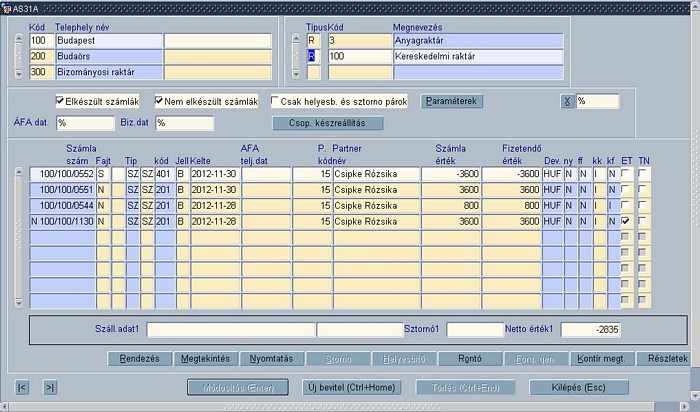Image resolution: width=700 pixels, height=412 pixels.
Task: Click the 2012-11-28 date of invoice 100/100/0544
Action: point(216,205)
